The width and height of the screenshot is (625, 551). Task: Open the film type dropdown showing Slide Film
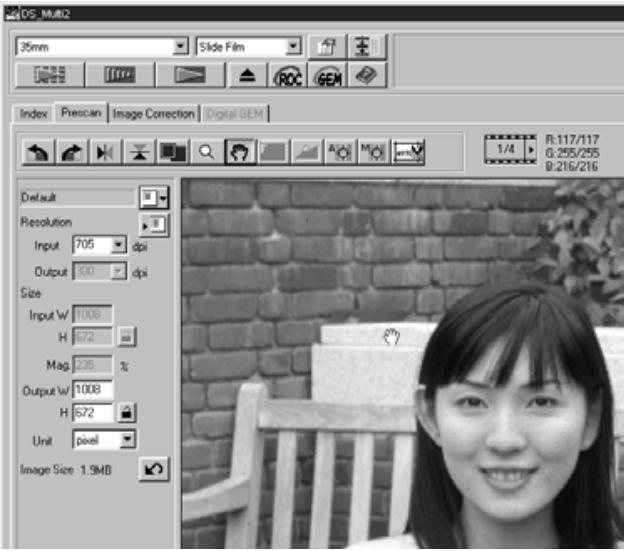point(293,47)
